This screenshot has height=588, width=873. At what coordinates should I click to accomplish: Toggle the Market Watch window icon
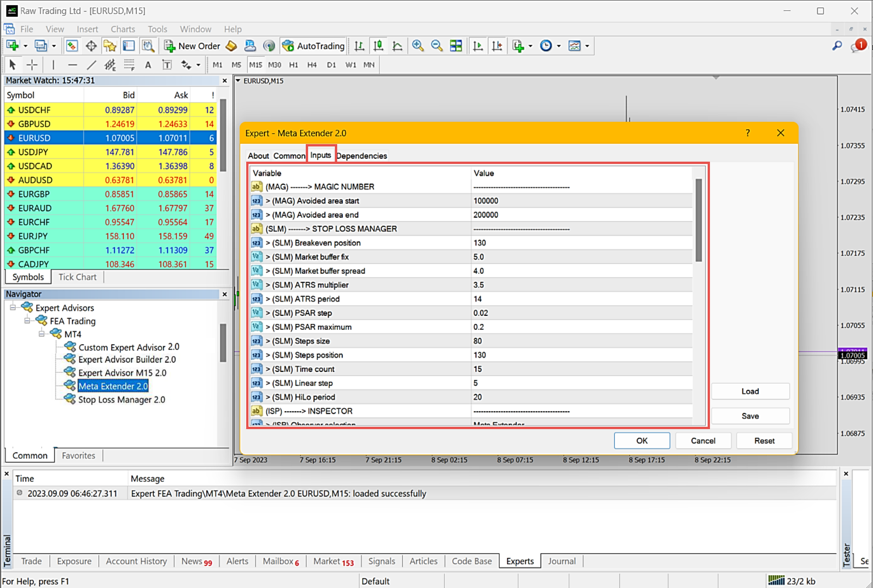coord(72,46)
